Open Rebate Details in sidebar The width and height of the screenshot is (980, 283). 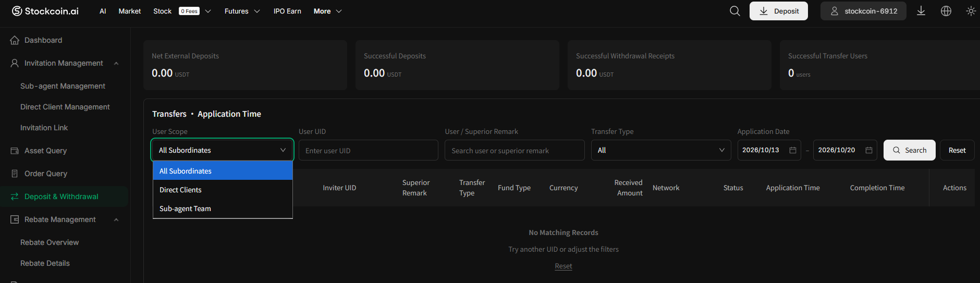point(45,263)
